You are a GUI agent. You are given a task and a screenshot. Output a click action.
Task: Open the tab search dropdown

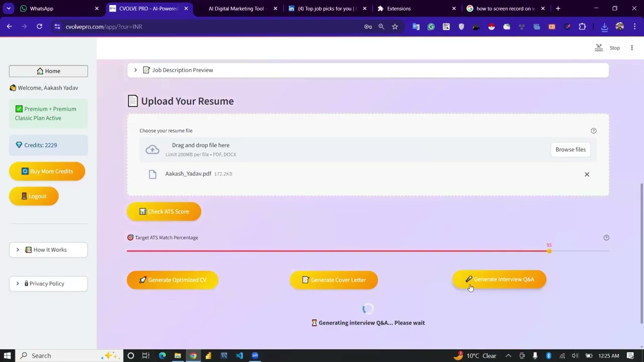click(9, 9)
